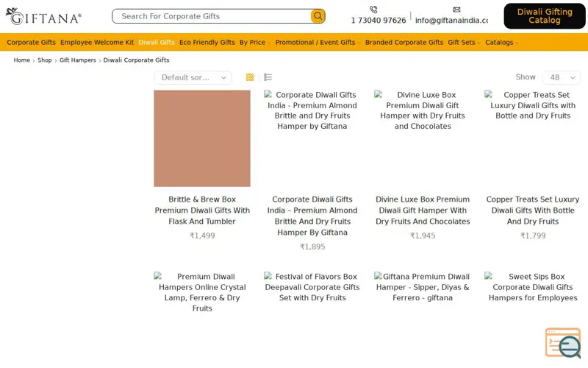The image size is (588, 368).
Task: Open Brittle & Brew Box product title
Action: 202,210
